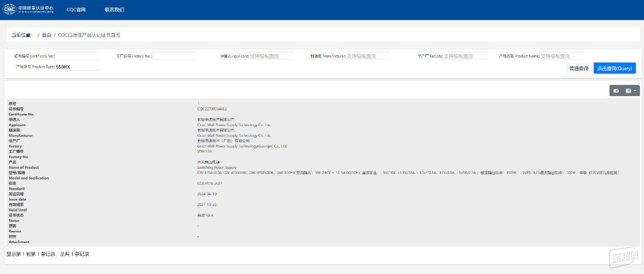Focus the Manufacturer search field

(x=368, y=56)
